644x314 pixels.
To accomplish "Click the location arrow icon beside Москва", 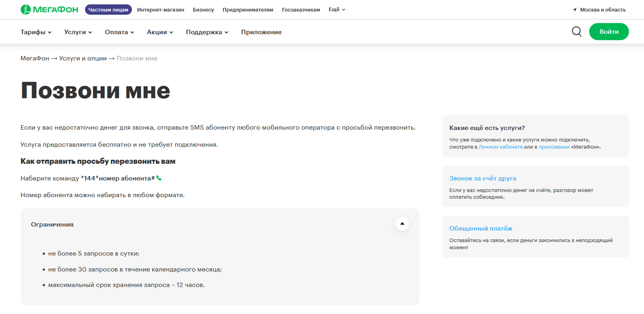I will (x=575, y=10).
